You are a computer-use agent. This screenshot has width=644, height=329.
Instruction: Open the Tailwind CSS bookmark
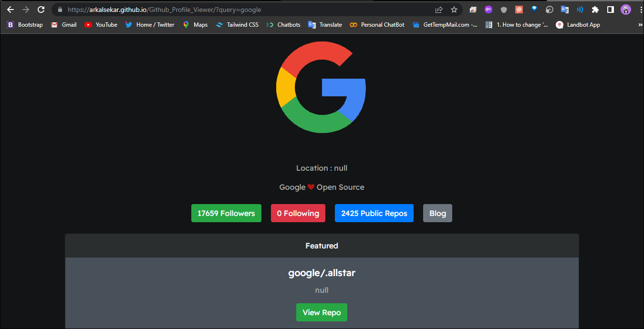[237, 25]
